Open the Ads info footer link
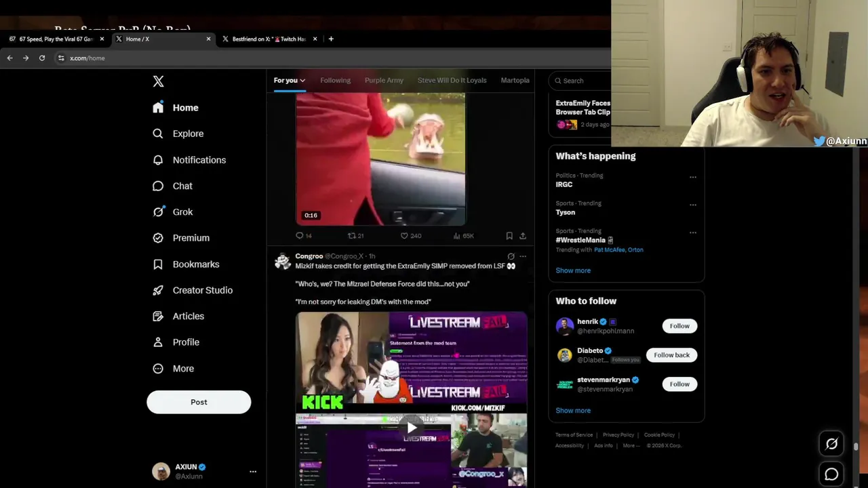This screenshot has width=868, height=488. (x=604, y=446)
